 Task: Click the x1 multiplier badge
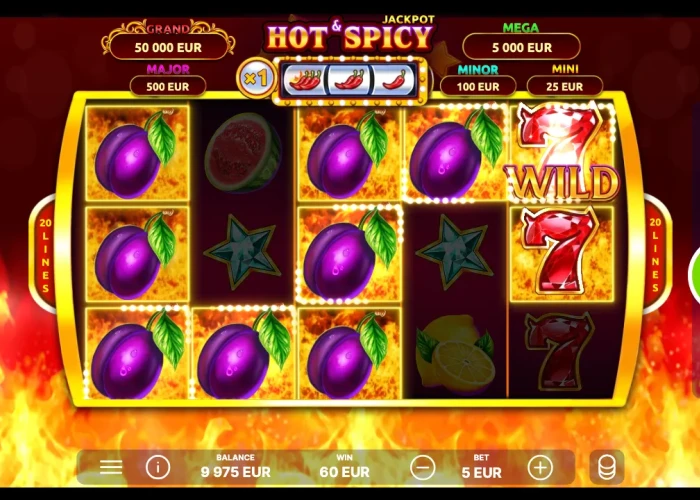pos(256,79)
